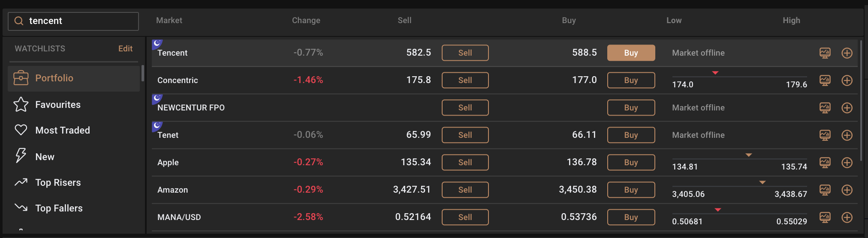Screen dimensions: 868x238
Task: Focus the search field containing tencent
Action: point(73,21)
